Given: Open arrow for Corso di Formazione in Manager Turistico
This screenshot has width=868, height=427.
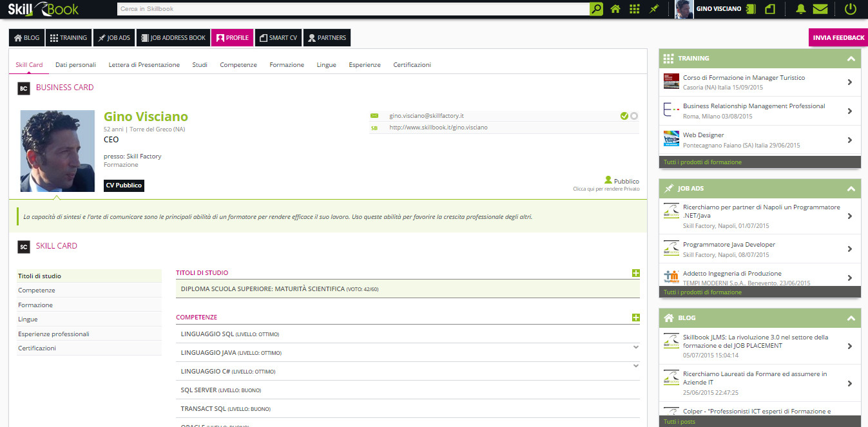Looking at the screenshot, I should 850,82.
